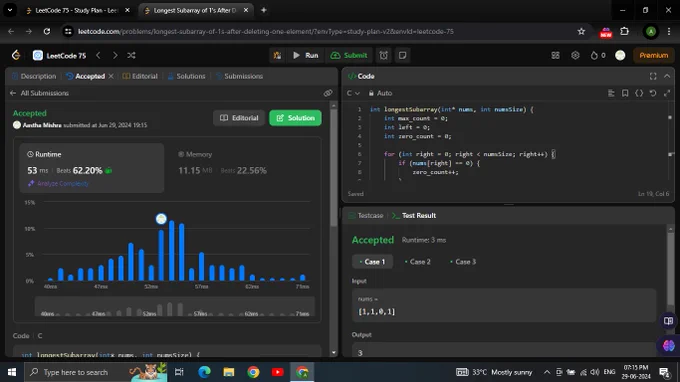Viewport: 680px width, 382px height.
Task: Open Analyze Complexity link
Action: (58, 183)
